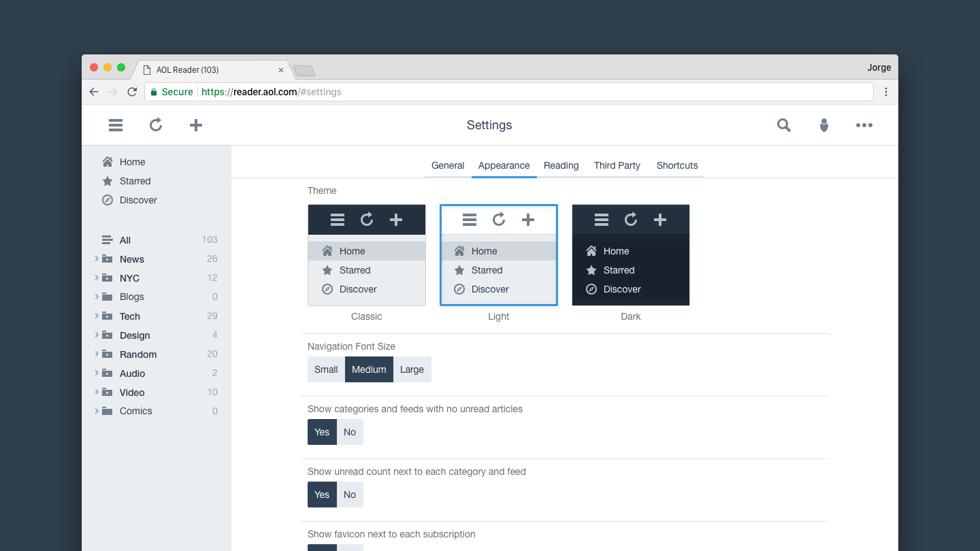980x551 pixels.
Task: Open the Shortcuts settings tab
Action: (677, 165)
